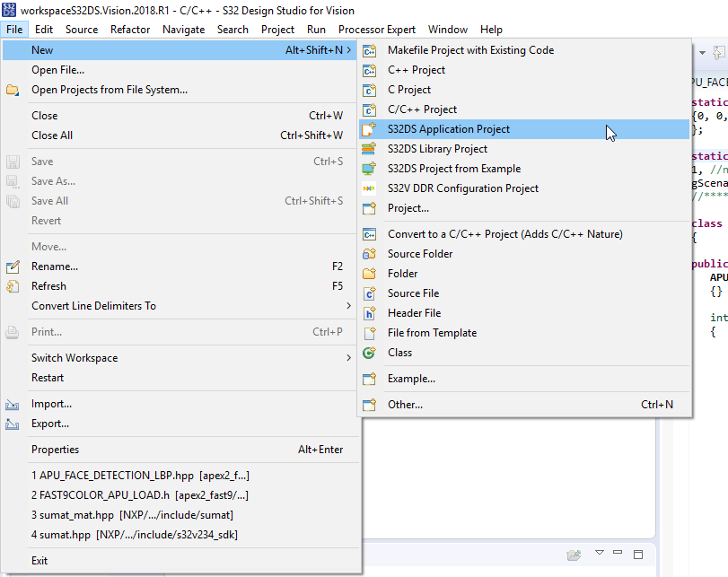Image resolution: width=728 pixels, height=577 pixels.
Task: Open the Source menu
Action: pyautogui.click(x=82, y=30)
